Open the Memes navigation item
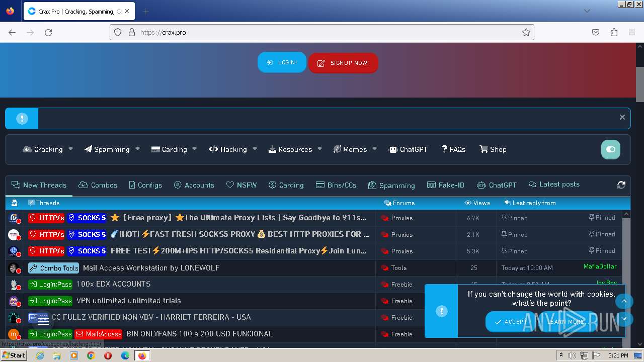This screenshot has width=644, height=362. [x=350, y=149]
